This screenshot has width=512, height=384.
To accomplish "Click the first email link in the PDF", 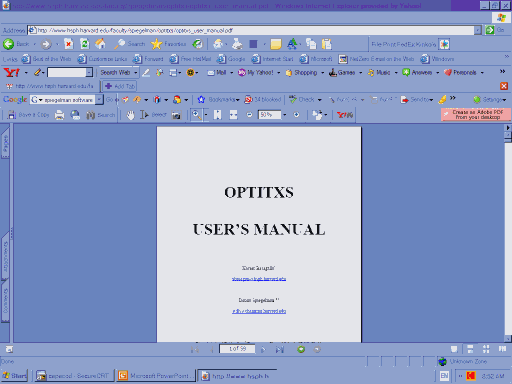I will pos(259,279).
